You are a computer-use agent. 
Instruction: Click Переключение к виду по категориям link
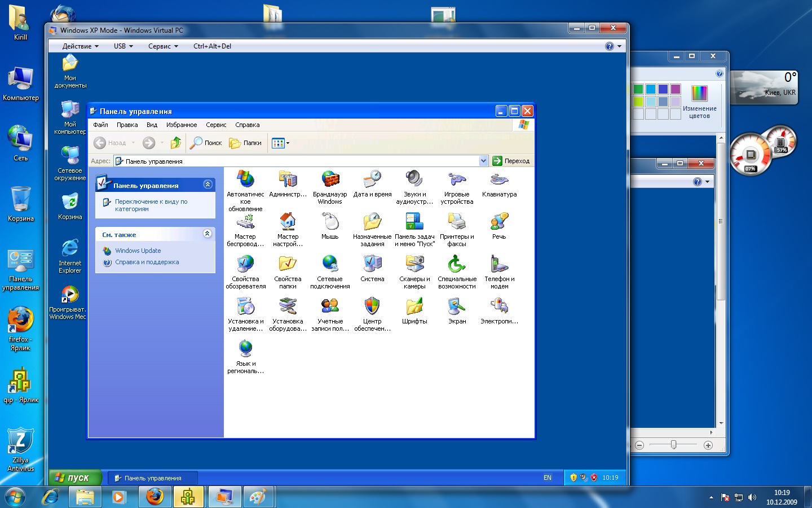point(151,205)
